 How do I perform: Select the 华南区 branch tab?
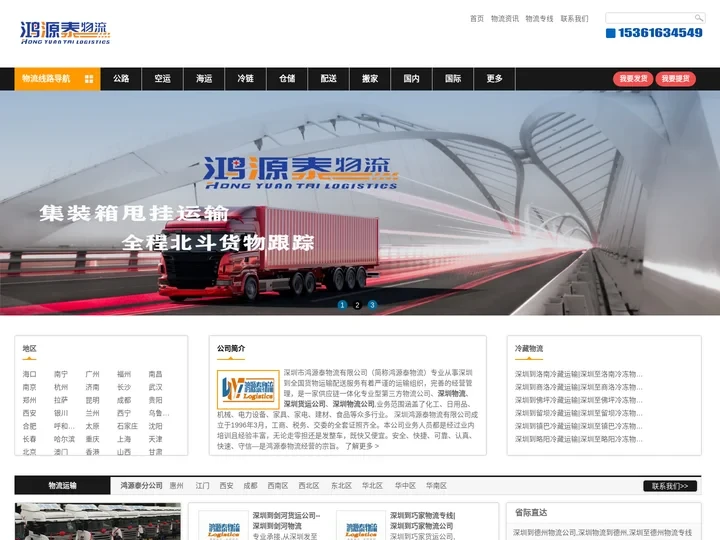436,486
